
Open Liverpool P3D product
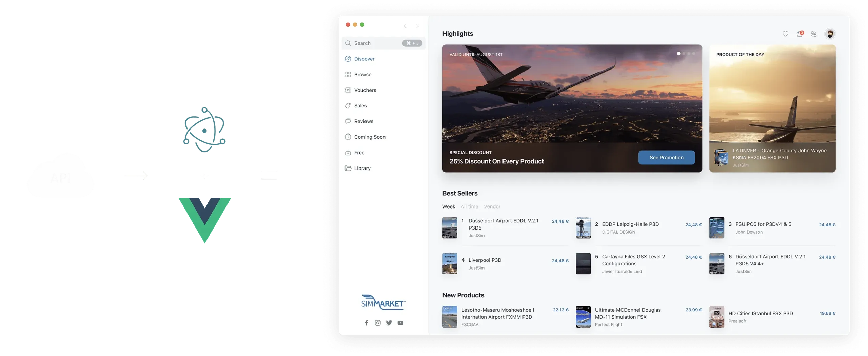[505, 263]
